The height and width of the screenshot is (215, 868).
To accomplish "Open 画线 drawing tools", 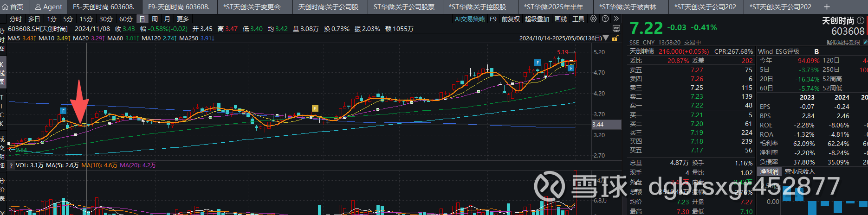I will tap(561, 19).
